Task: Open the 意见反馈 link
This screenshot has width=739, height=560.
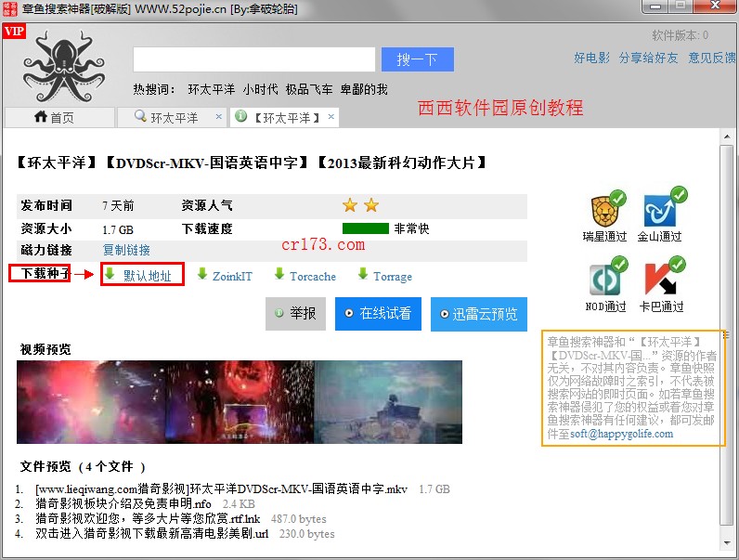Action: [712, 58]
